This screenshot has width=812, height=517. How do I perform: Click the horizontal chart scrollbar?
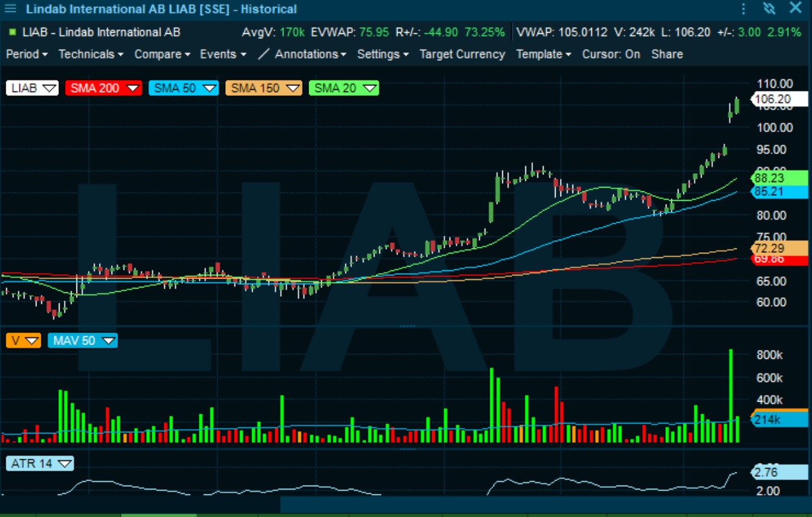click(x=546, y=504)
